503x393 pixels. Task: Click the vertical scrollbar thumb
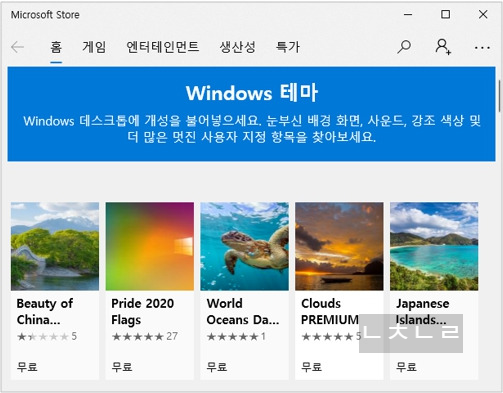click(499, 96)
